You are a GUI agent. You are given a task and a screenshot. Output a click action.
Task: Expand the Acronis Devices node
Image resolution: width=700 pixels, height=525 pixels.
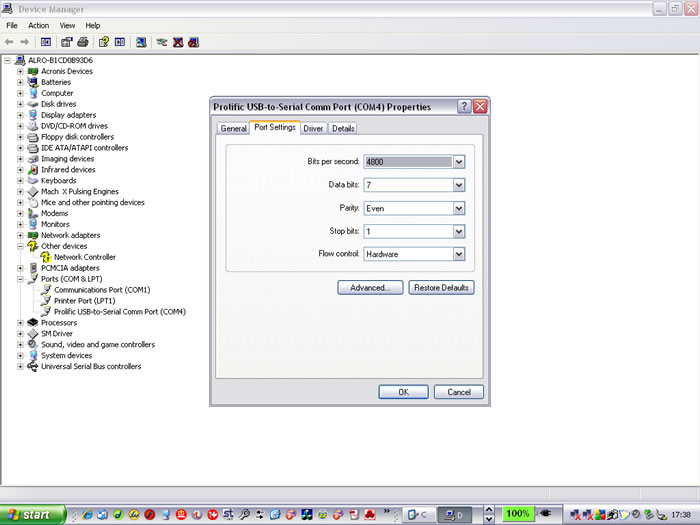20,71
